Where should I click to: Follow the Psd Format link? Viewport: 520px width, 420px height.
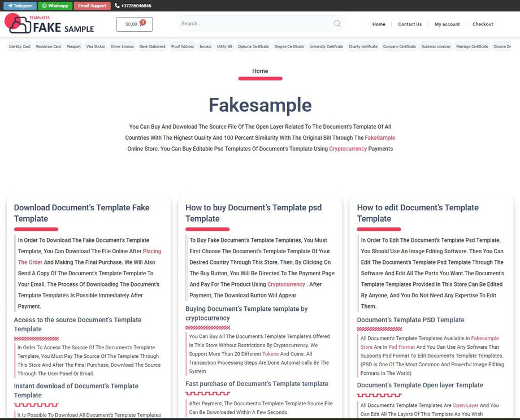coord(402,347)
